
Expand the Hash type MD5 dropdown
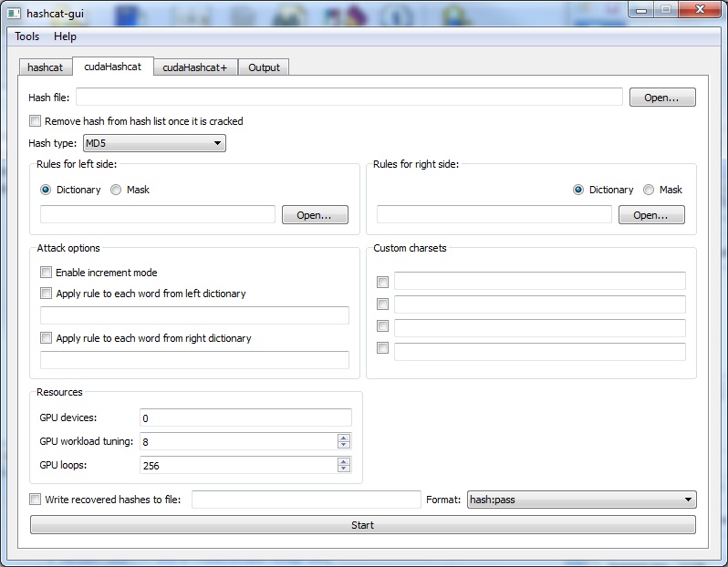point(154,143)
